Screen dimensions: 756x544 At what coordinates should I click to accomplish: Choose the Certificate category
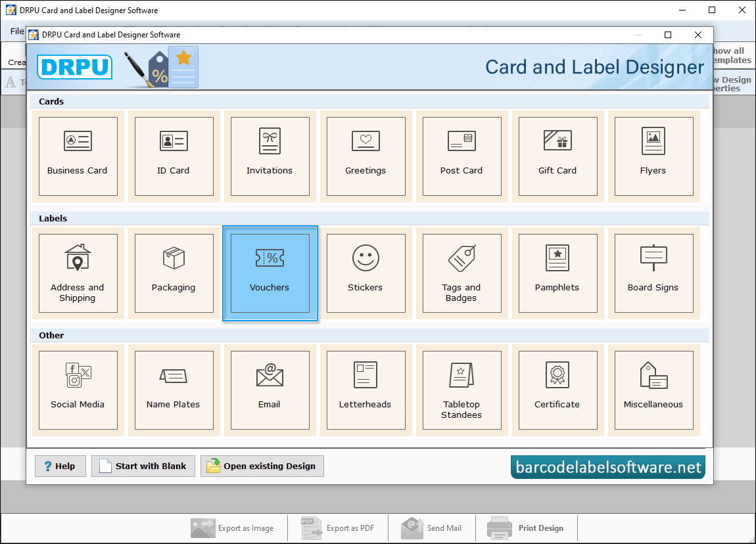pos(558,390)
